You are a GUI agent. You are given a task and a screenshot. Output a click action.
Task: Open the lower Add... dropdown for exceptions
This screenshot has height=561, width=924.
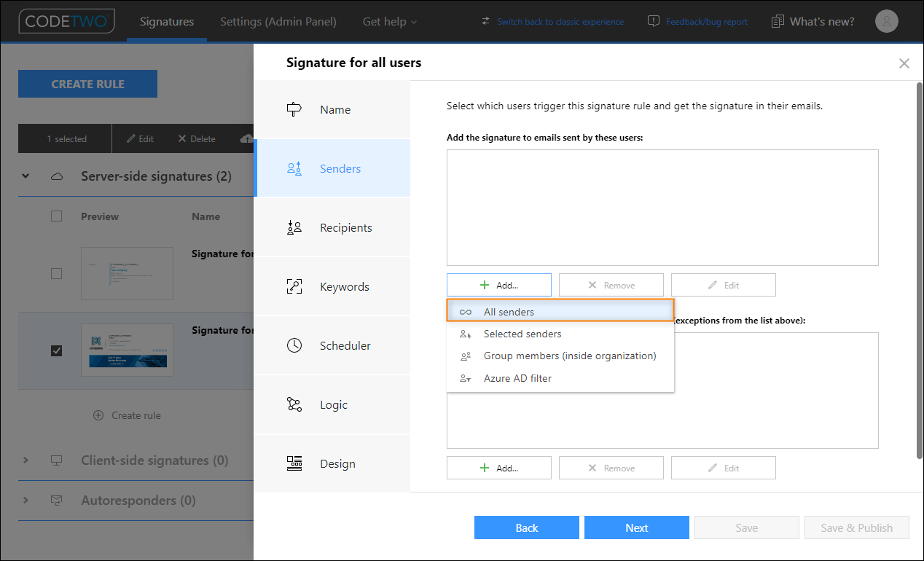pos(499,468)
